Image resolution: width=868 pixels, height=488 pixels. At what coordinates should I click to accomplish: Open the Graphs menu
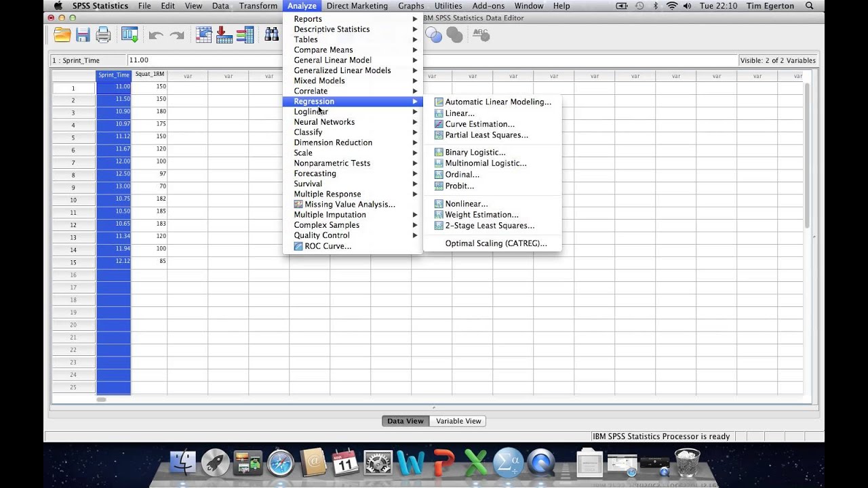click(411, 6)
